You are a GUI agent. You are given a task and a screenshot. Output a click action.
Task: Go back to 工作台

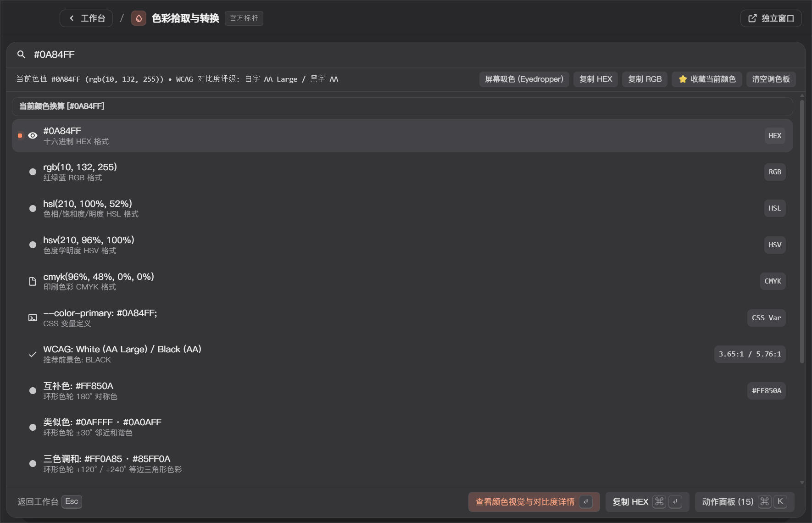(86, 18)
